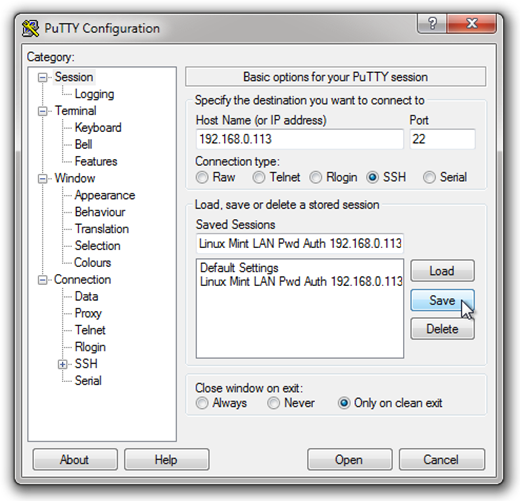Viewport: 520px width, 501px height.
Task: Open the Translation settings category
Action: click(x=102, y=229)
